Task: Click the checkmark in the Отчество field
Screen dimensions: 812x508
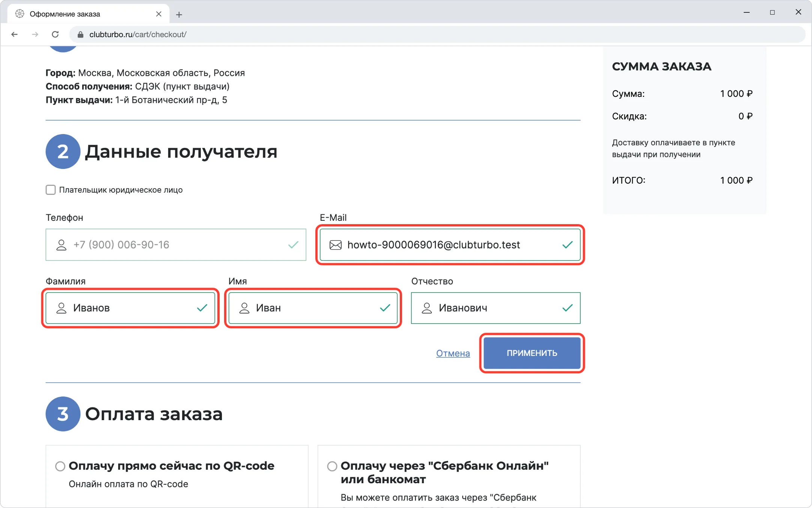Action: [x=568, y=308]
